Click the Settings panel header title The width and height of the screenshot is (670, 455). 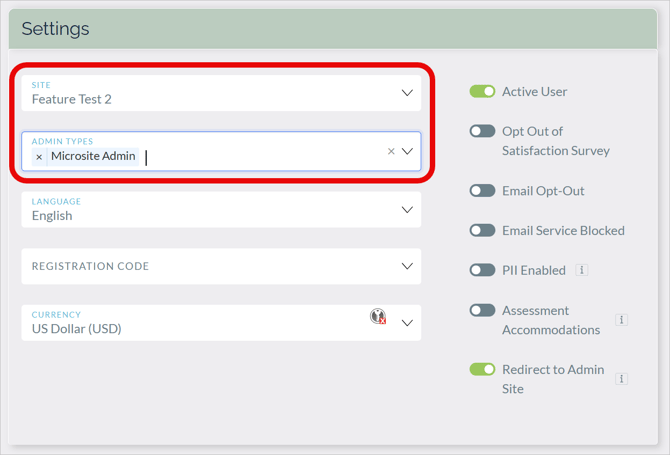56,28
